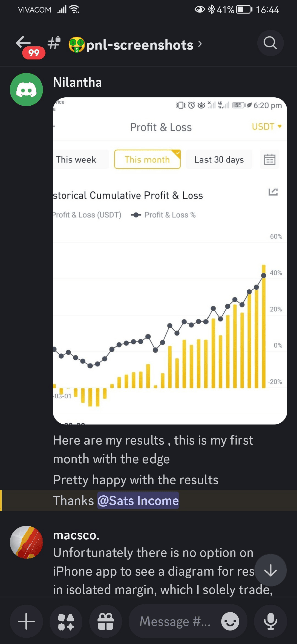The height and width of the screenshot is (644, 297).
Task: Tap the gift icon button
Action: [106, 622]
